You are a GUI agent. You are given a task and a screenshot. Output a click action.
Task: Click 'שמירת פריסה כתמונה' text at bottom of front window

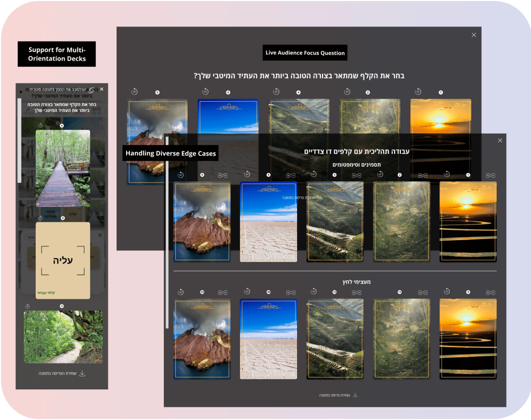click(x=334, y=395)
